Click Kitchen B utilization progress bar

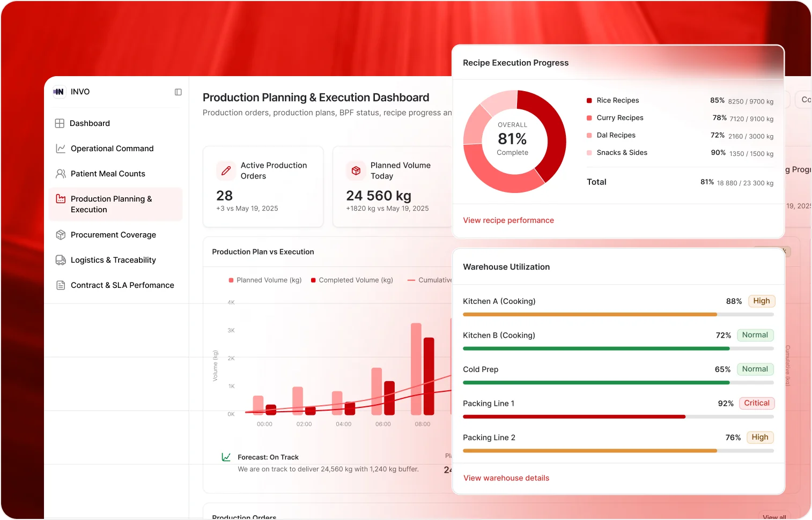(618, 348)
